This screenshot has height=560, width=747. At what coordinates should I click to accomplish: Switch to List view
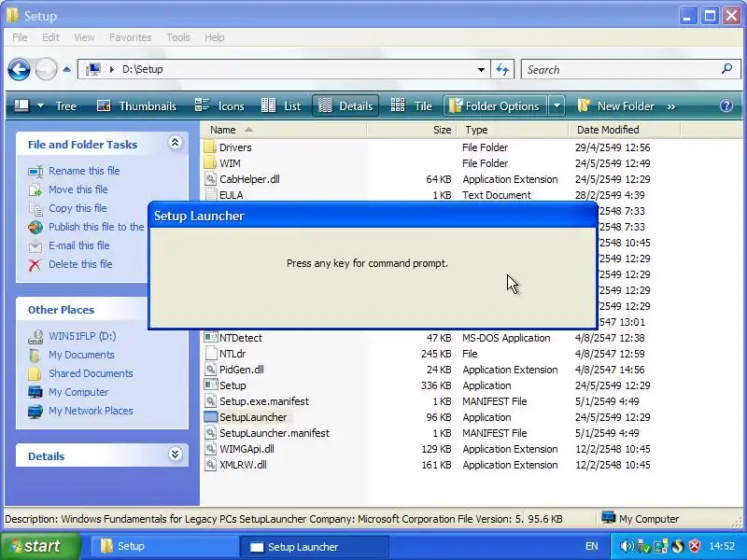281,106
